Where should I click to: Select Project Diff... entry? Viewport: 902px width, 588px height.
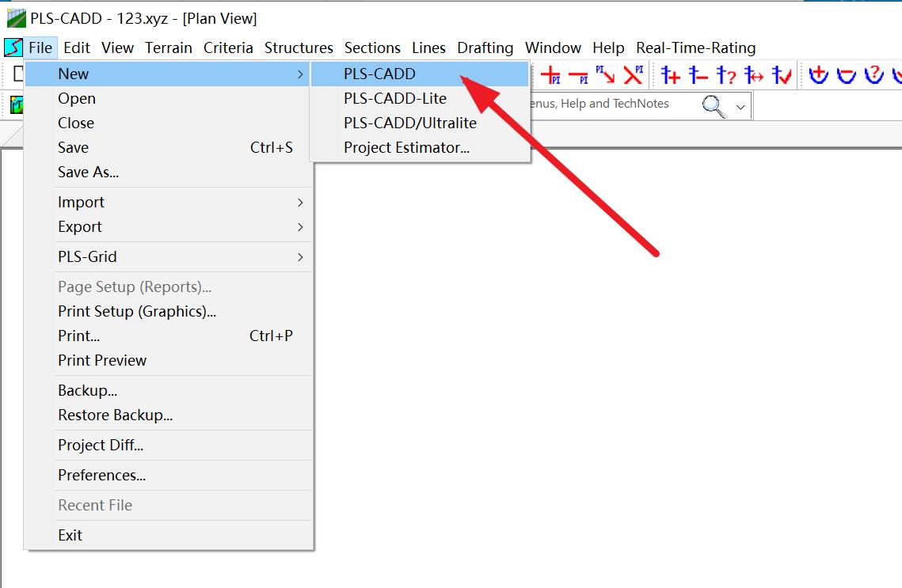click(x=168, y=446)
